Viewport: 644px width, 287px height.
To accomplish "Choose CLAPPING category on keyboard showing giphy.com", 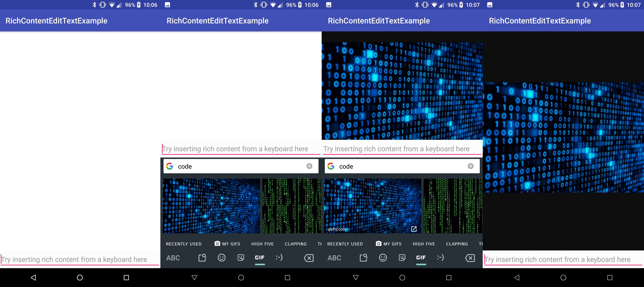I will click(457, 244).
